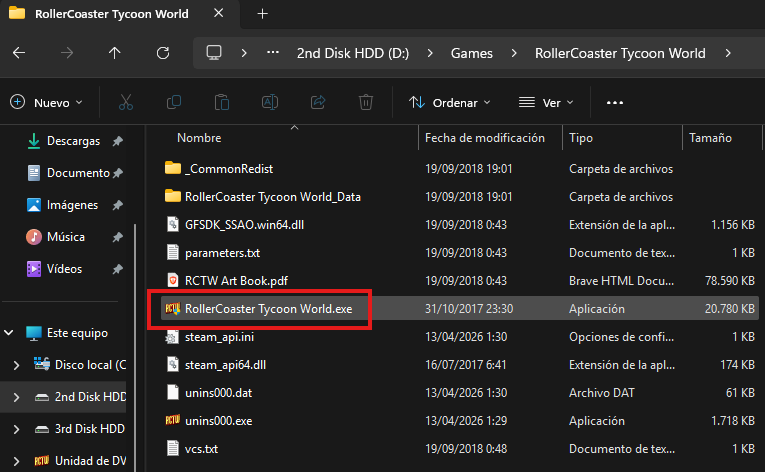Select the steam_api64.dll file
This screenshot has width=765, height=472.
point(225,365)
